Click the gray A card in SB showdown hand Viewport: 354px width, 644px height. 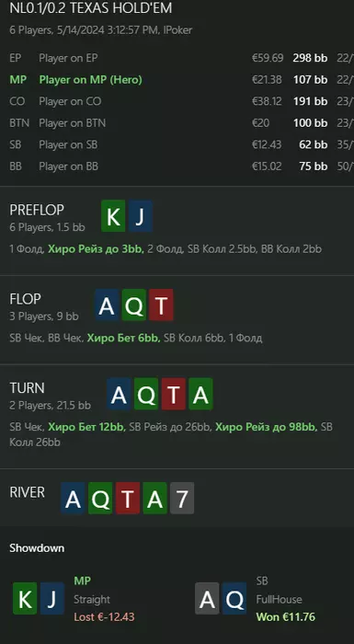[x=207, y=598]
